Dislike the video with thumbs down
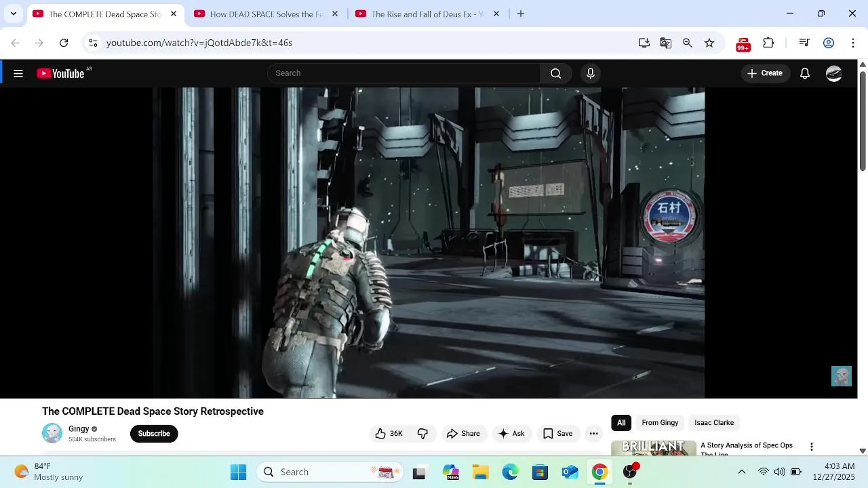 pos(422,434)
